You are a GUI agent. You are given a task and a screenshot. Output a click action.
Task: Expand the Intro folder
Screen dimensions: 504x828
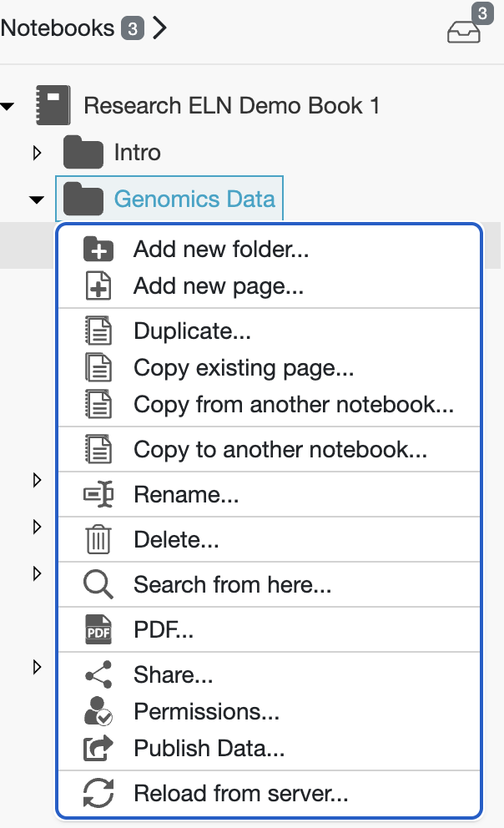tap(37, 153)
